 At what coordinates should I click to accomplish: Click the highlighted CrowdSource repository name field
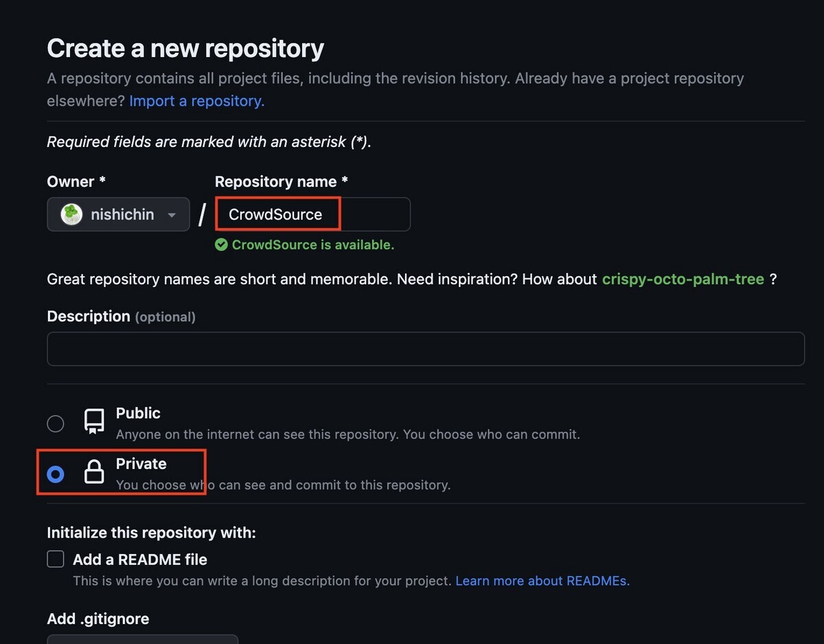coord(277,214)
